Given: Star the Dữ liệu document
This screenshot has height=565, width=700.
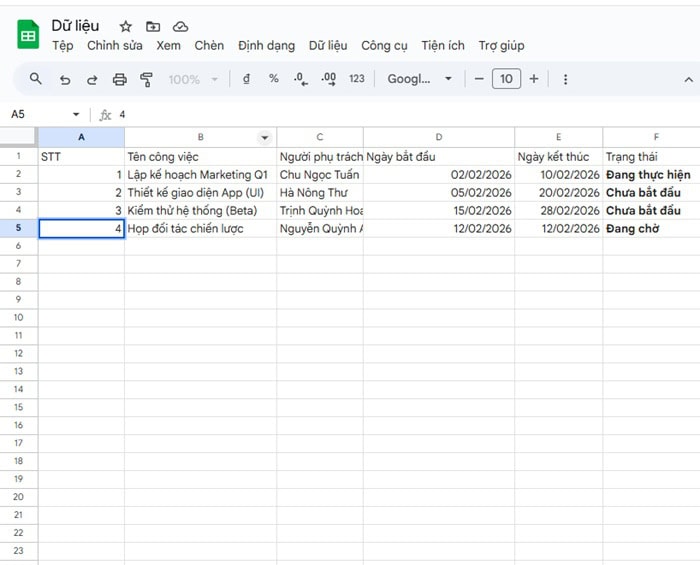Looking at the screenshot, I should (x=126, y=26).
